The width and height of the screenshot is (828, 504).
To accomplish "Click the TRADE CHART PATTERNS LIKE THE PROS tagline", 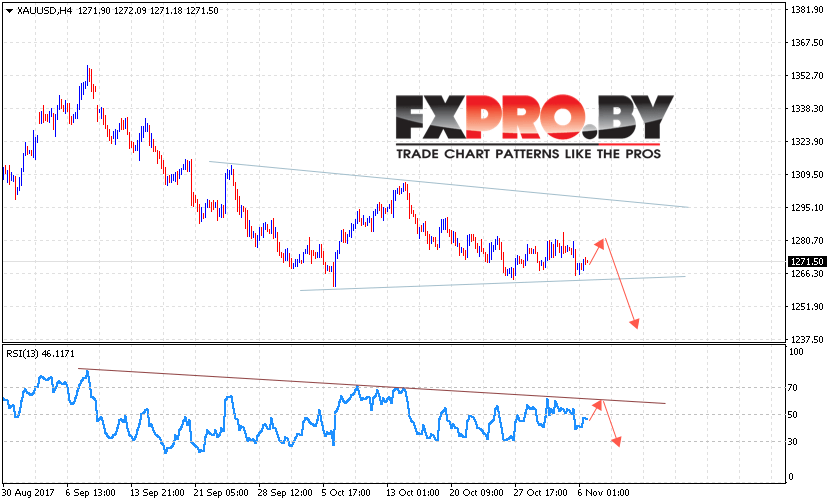I will point(529,154).
